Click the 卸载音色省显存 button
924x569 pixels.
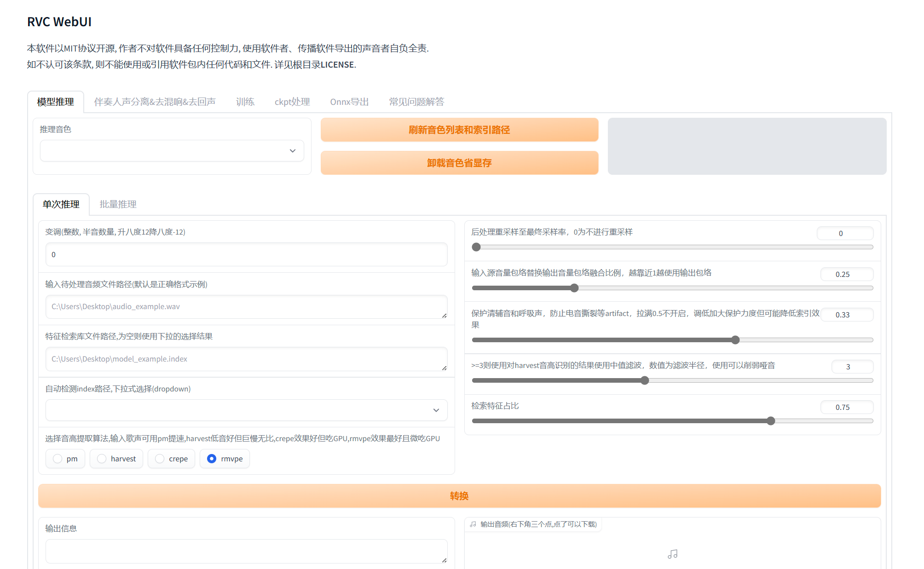(x=459, y=163)
